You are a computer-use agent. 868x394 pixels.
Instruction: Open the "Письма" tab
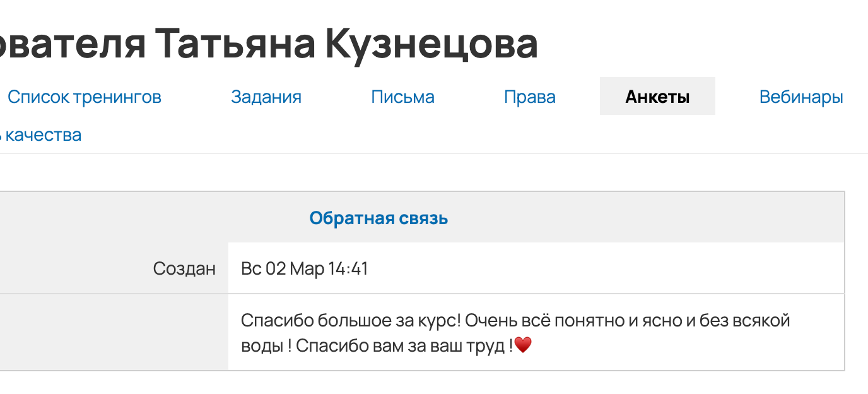coord(402,97)
